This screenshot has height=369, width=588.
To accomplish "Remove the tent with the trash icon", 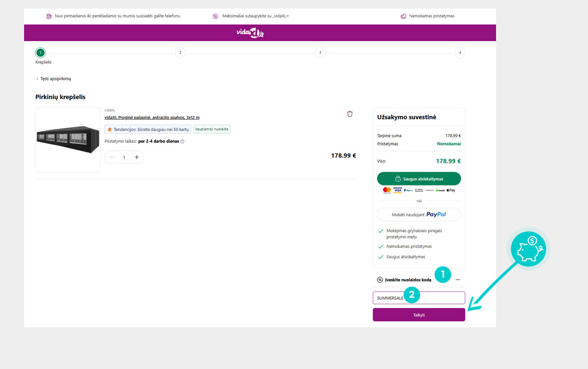I will pos(350,113).
